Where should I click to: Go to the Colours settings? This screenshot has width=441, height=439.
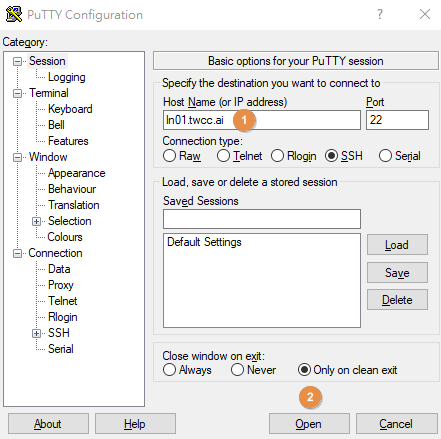point(65,237)
